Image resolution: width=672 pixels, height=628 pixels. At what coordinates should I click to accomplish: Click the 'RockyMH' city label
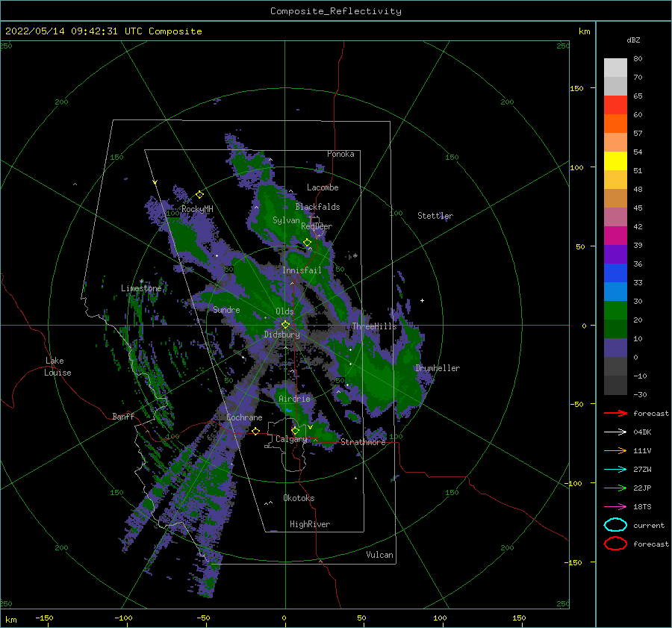click(x=197, y=209)
